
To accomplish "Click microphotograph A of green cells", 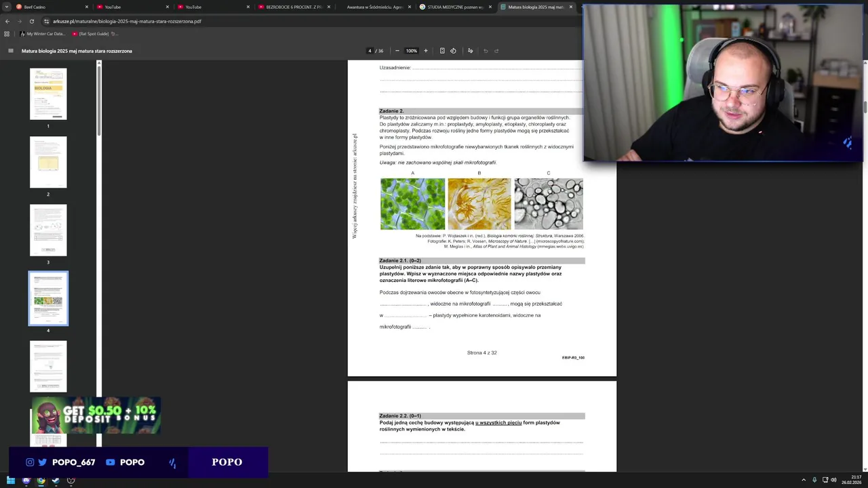I will click(x=412, y=204).
